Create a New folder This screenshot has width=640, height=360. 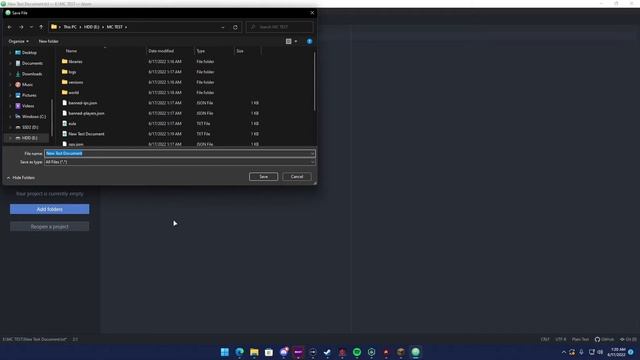pos(49,41)
